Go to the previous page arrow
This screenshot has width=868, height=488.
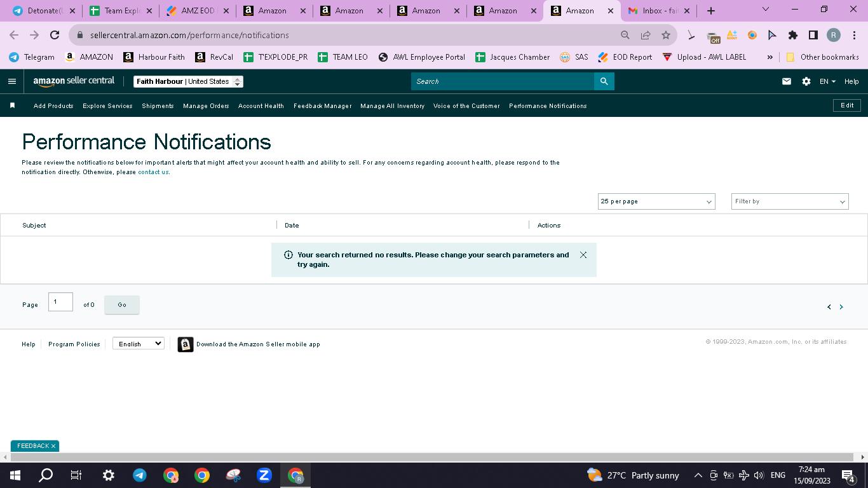coord(829,307)
